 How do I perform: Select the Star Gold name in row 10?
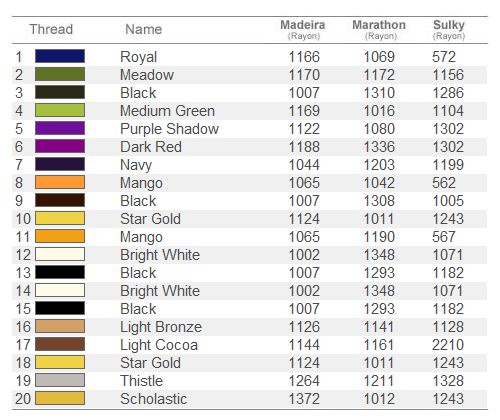tap(150, 219)
